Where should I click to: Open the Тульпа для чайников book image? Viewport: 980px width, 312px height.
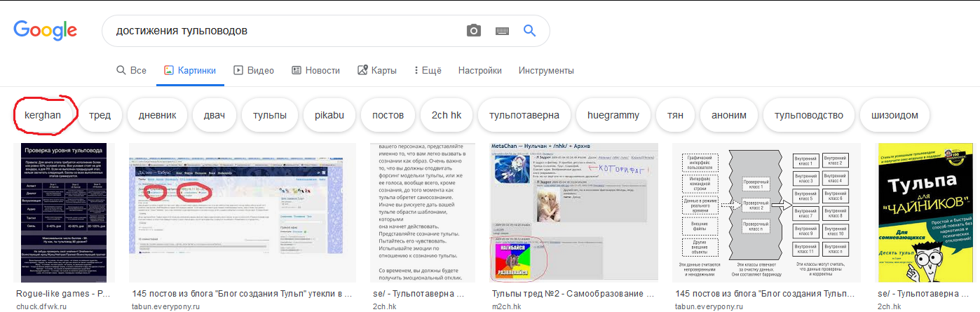(x=925, y=212)
